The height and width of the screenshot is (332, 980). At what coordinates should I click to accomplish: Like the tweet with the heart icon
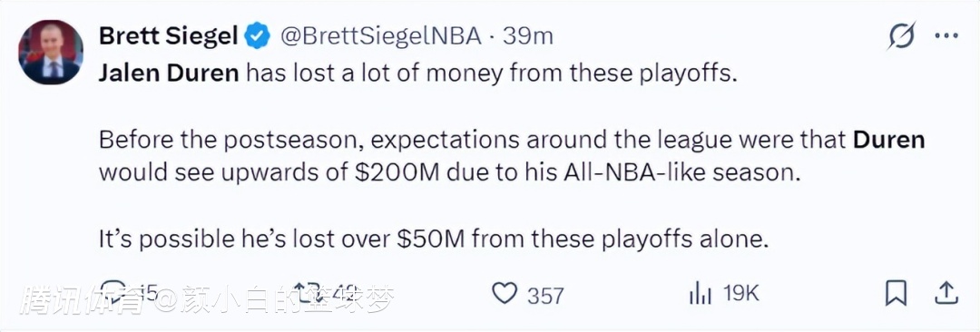click(x=505, y=293)
